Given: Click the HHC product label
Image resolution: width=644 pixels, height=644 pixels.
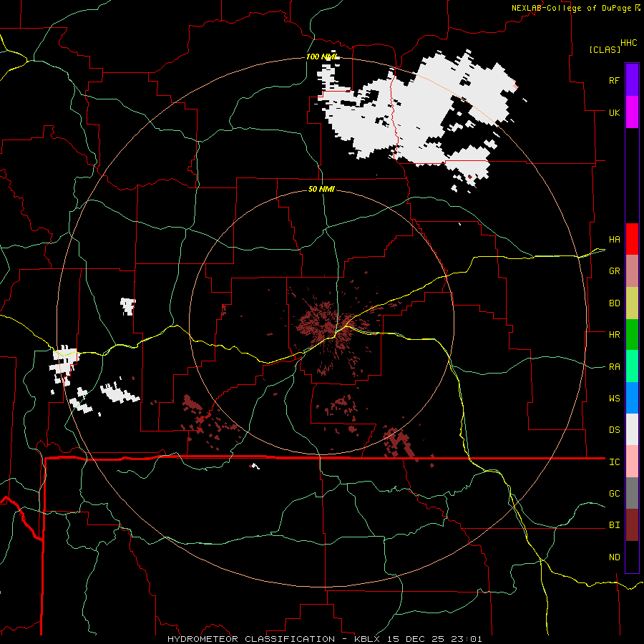Looking at the screenshot, I should pos(628,43).
